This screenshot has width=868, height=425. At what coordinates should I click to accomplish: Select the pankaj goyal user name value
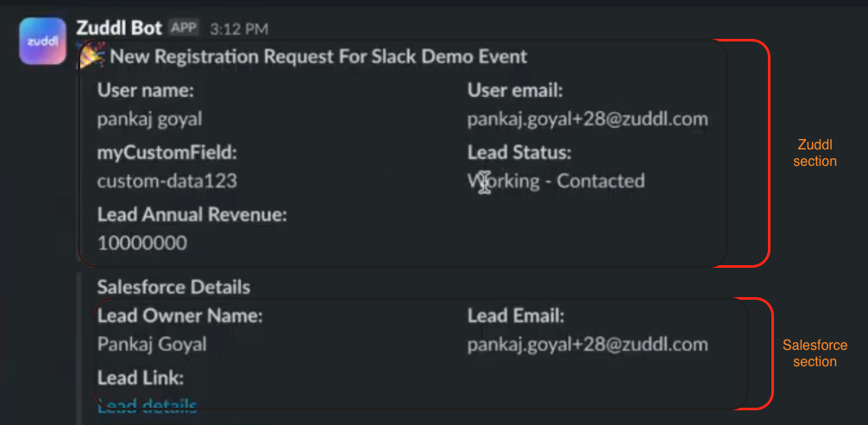tap(150, 119)
